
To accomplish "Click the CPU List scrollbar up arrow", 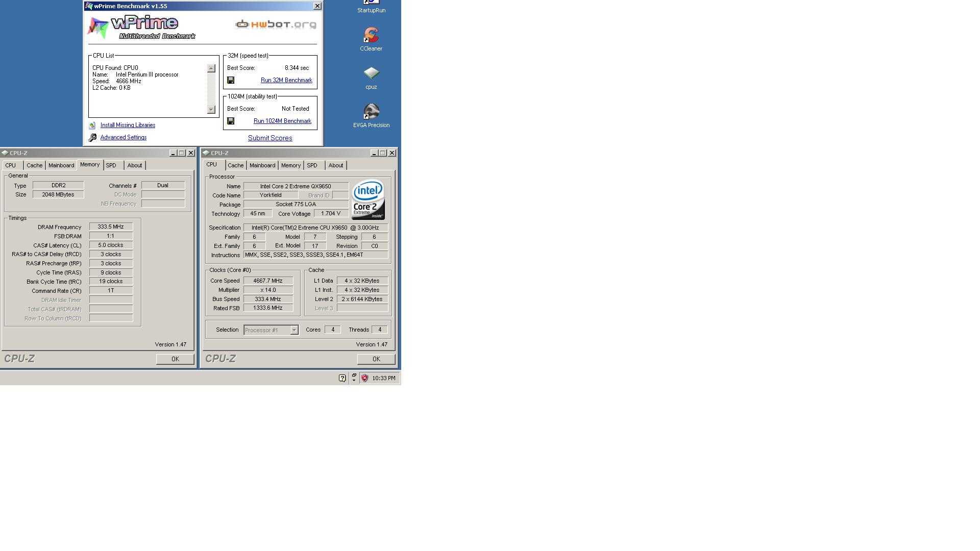I will point(211,68).
